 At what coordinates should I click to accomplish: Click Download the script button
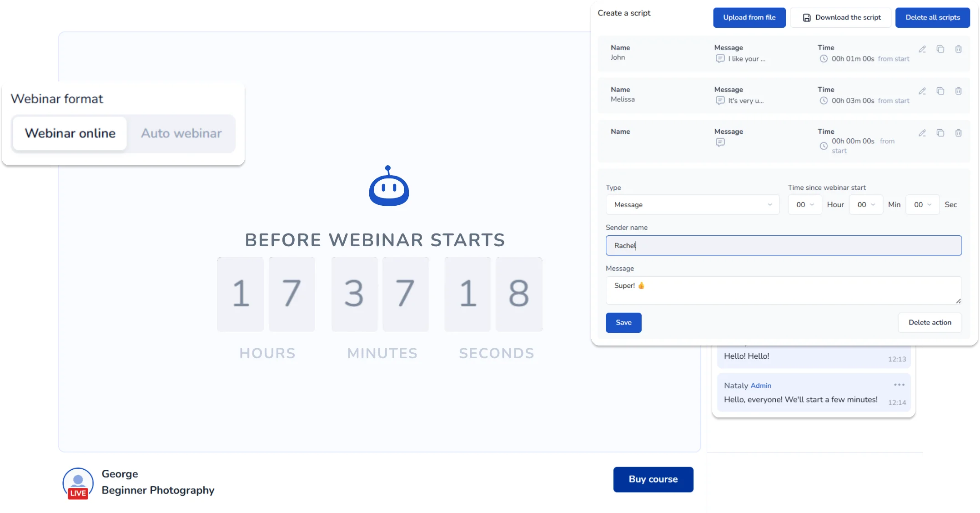click(840, 18)
